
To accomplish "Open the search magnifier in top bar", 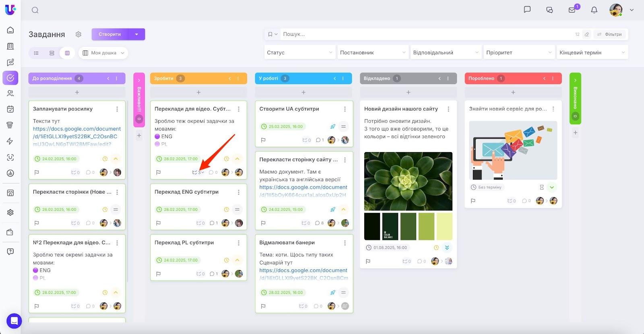I will [35, 10].
